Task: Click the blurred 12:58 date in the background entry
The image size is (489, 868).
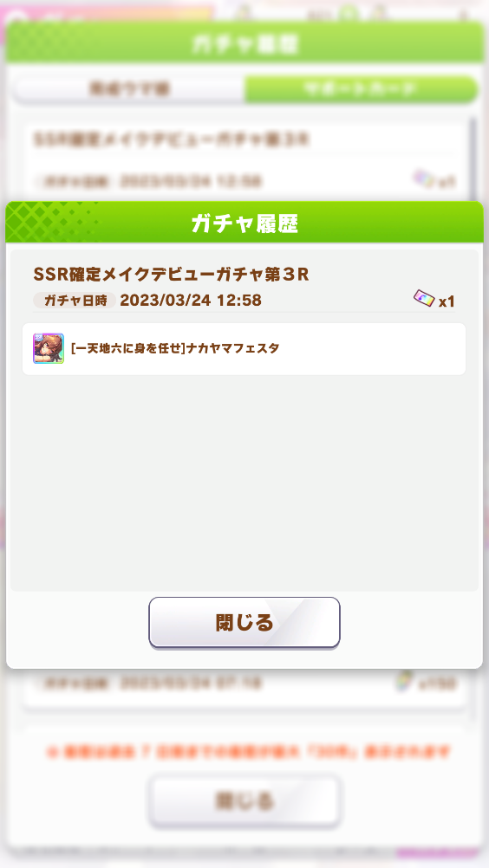Action: (x=191, y=181)
